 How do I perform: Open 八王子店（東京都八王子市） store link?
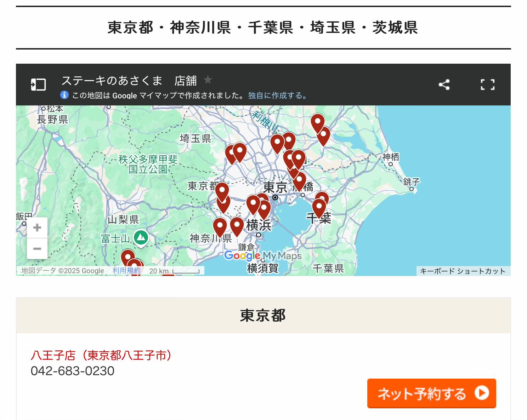pos(101,355)
